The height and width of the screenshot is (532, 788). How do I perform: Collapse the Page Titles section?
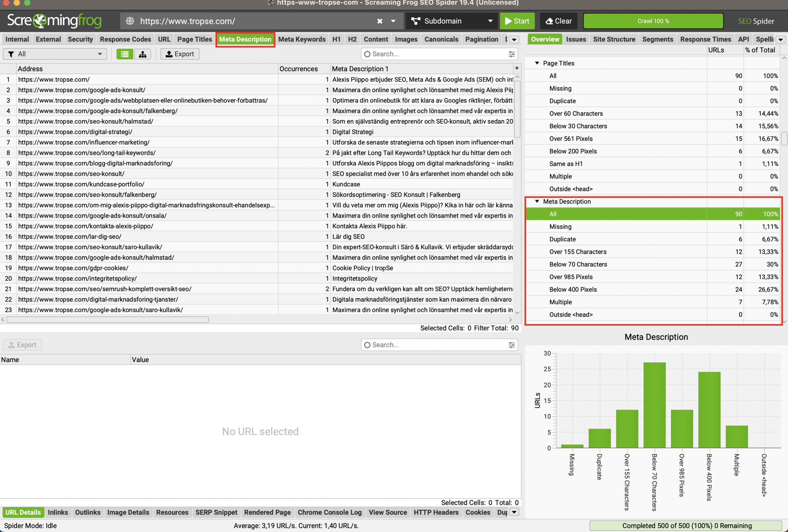[537, 63]
